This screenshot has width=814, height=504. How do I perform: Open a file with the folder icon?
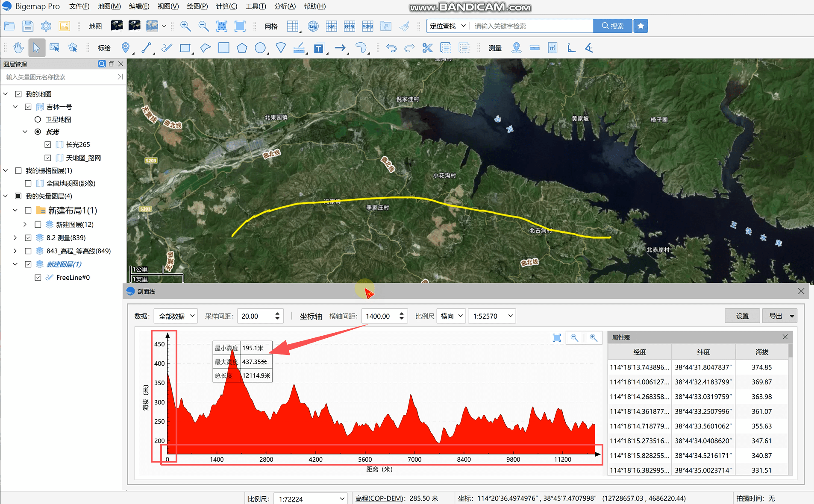[9, 26]
